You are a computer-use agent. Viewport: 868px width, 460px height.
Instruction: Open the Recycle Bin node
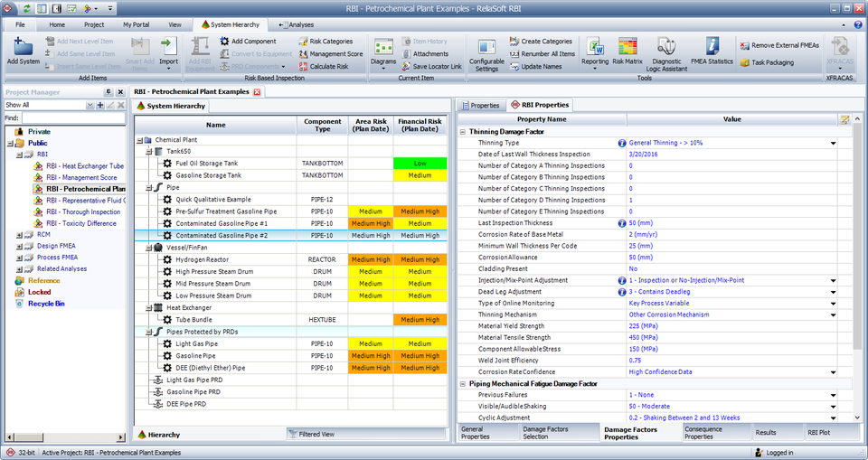pos(46,304)
